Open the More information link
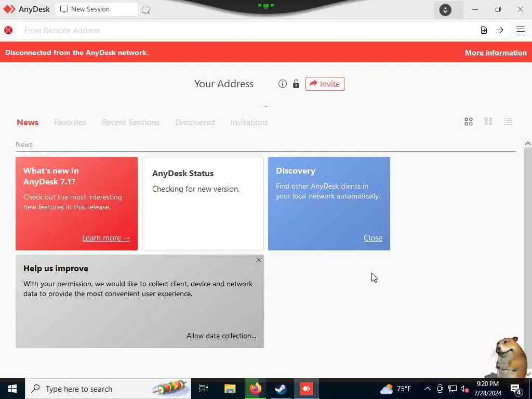This screenshot has height=399, width=532. click(x=496, y=52)
